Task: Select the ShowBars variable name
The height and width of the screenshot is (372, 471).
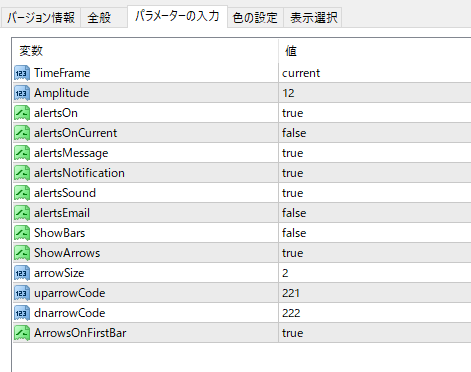Action: 59,233
